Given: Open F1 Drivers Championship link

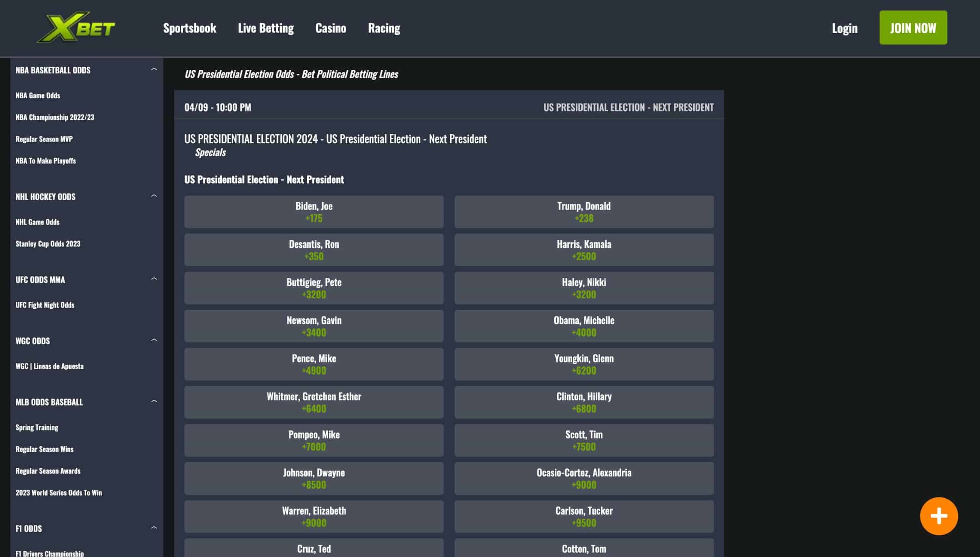Looking at the screenshot, I should tap(49, 554).
